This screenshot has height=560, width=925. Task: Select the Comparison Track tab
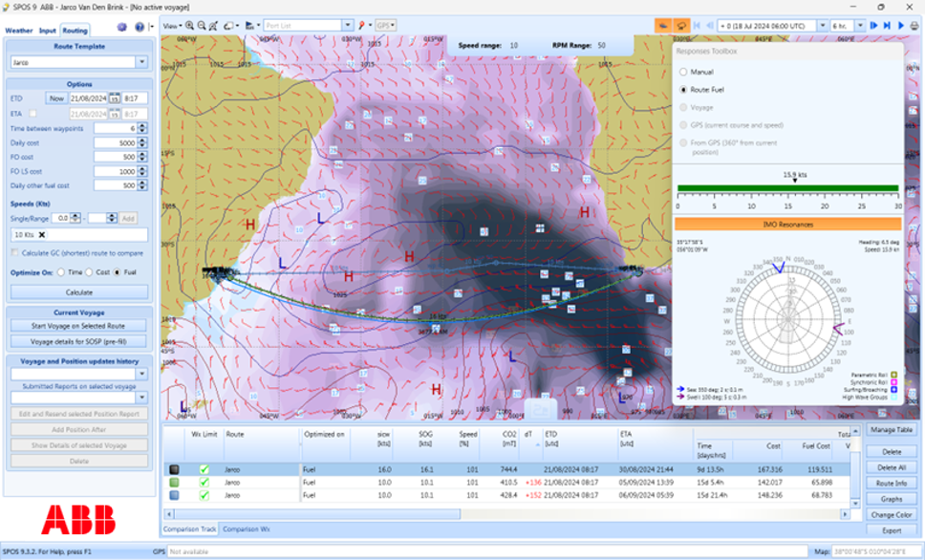click(x=189, y=529)
